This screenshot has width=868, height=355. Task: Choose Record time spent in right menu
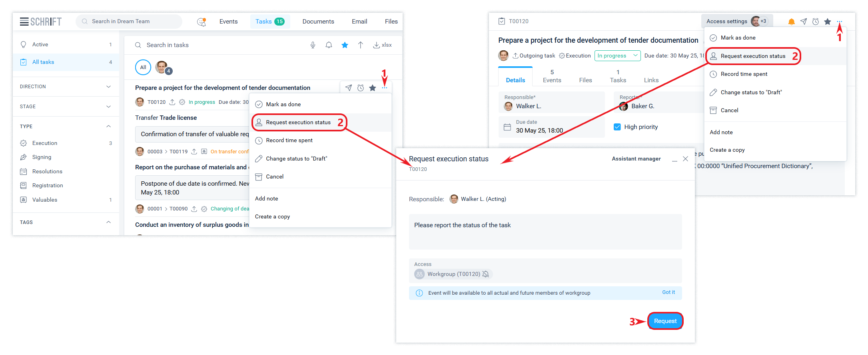(744, 74)
